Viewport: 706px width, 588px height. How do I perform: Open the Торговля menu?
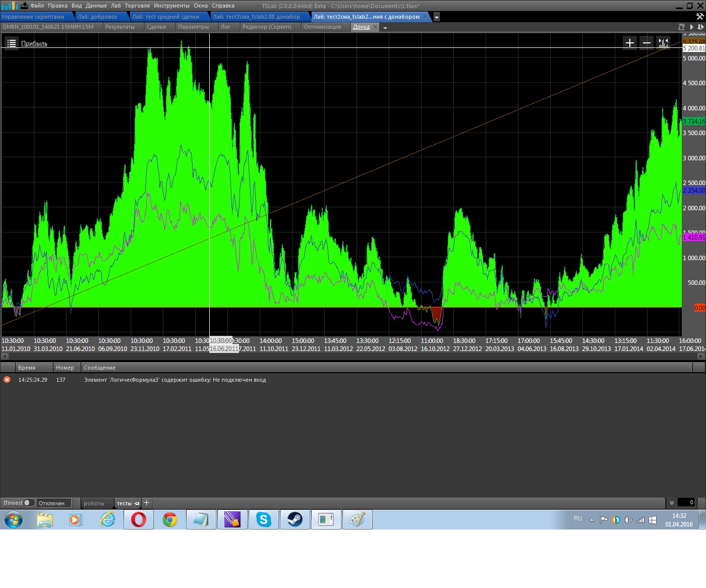coord(137,6)
